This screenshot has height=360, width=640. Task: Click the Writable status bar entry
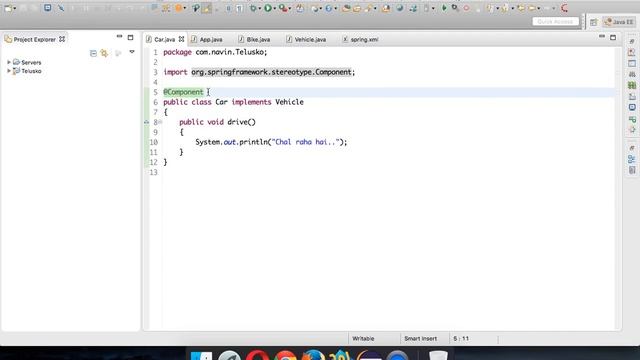(x=363, y=339)
